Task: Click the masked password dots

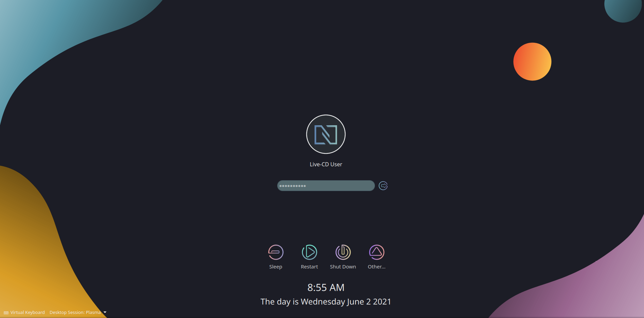Action: (292, 186)
